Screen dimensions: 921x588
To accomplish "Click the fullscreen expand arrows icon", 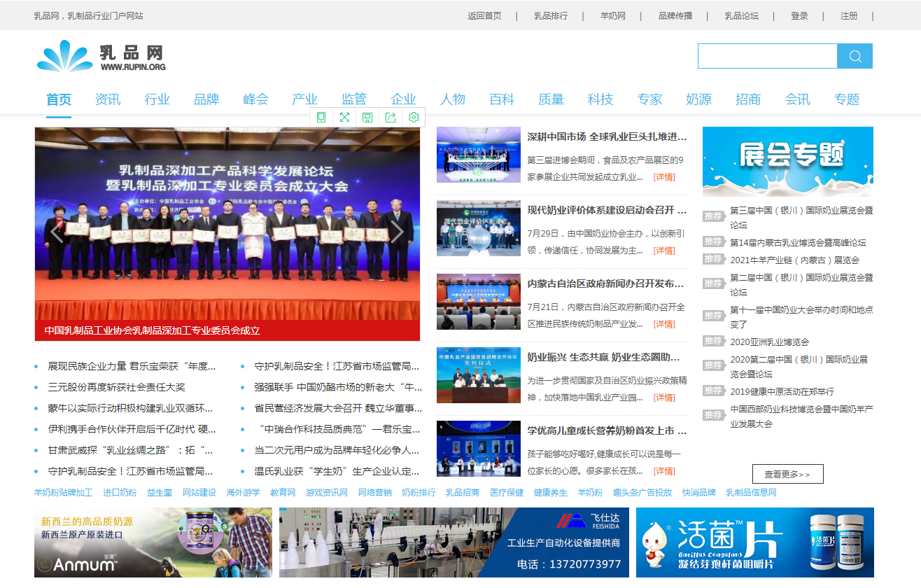I will [344, 117].
